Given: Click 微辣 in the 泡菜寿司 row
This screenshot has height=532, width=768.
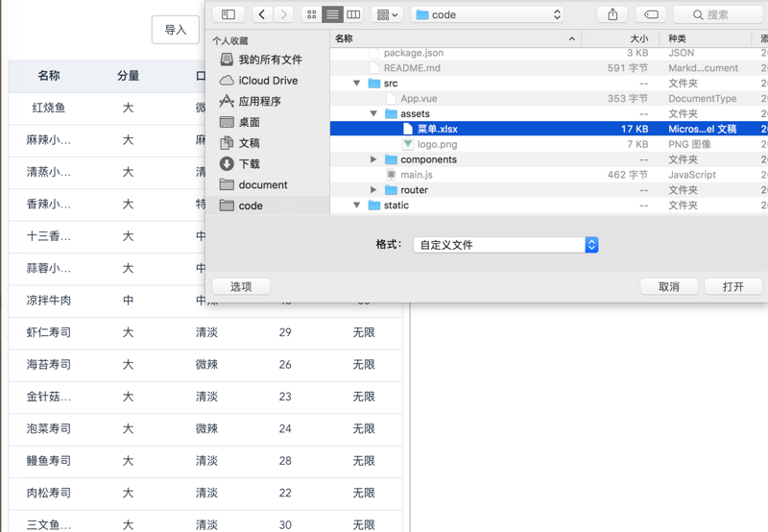Looking at the screenshot, I should tap(206, 428).
